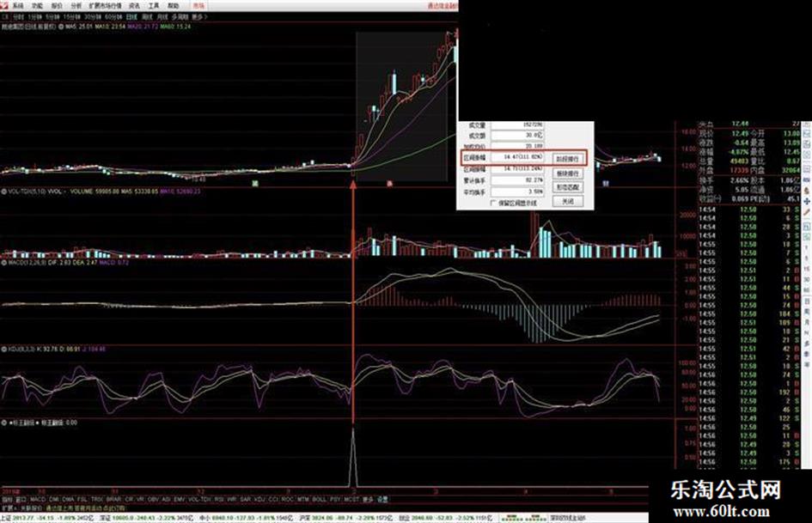Select the DMI indicator tab
Screen dimensions: 812x523
point(54,500)
